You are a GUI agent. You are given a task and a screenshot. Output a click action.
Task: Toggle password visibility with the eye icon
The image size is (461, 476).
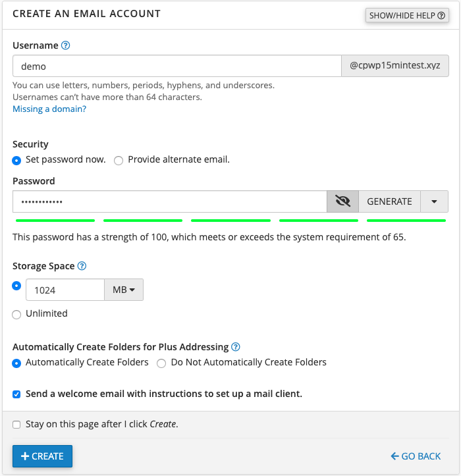(342, 201)
